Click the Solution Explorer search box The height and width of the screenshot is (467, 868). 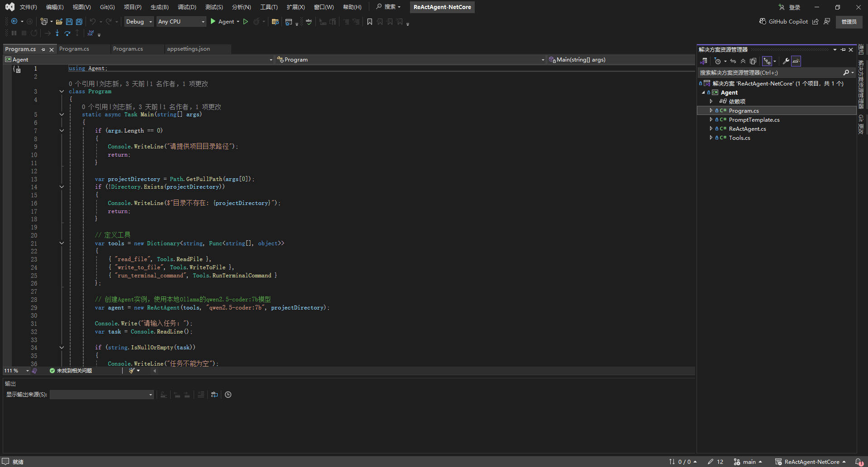(769, 72)
